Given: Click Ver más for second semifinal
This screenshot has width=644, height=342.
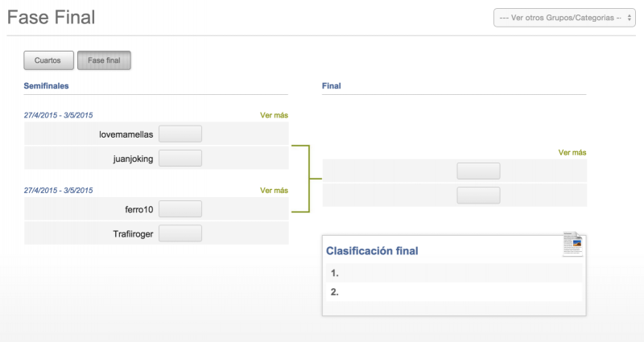Looking at the screenshot, I should pos(274,191).
